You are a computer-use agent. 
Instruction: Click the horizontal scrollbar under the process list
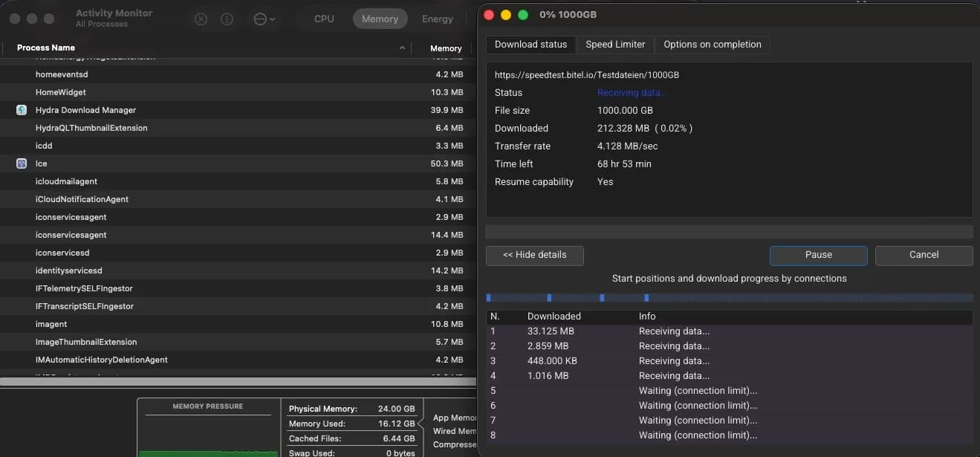(238, 381)
